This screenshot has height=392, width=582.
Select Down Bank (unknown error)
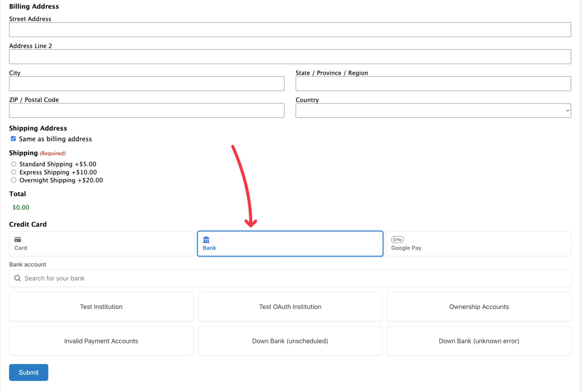coord(479,341)
